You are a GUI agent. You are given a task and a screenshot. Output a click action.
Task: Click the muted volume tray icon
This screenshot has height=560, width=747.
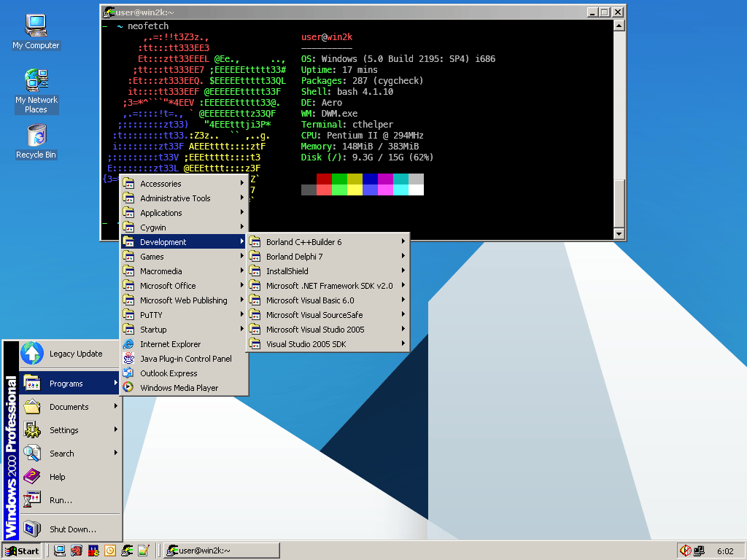686,551
